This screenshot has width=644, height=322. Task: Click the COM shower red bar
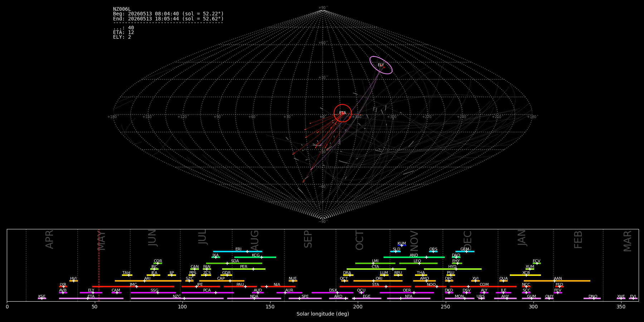[483, 287]
